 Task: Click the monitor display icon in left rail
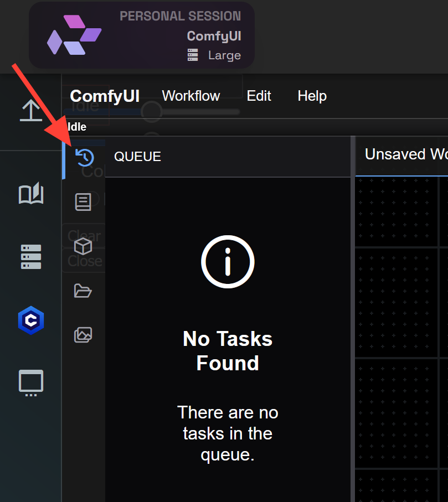(x=31, y=383)
